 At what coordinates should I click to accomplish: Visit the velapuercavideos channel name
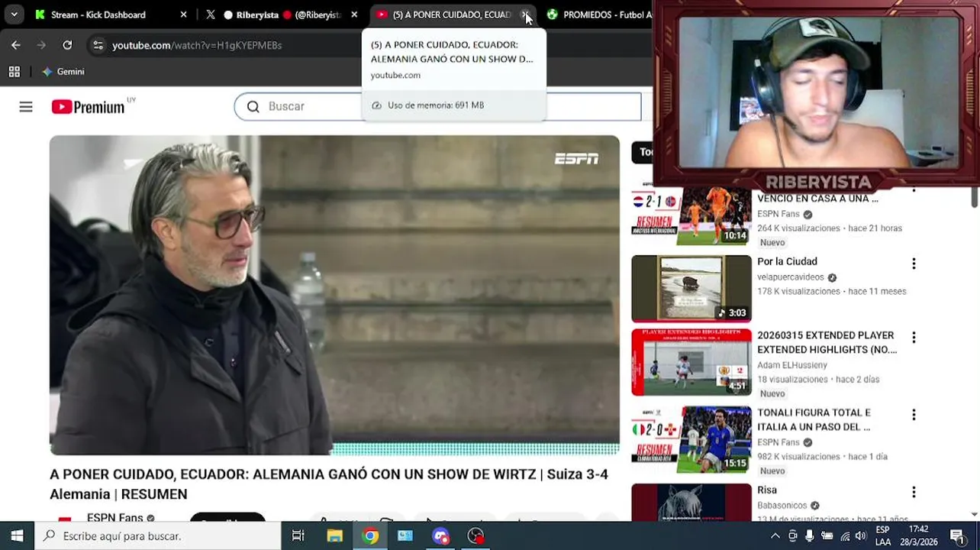(x=791, y=277)
